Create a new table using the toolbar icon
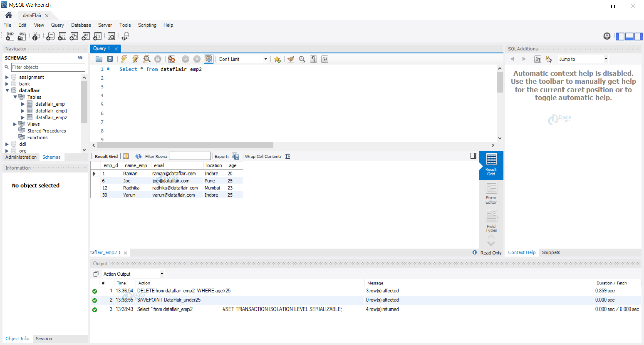The height and width of the screenshot is (345, 644). [62, 36]
